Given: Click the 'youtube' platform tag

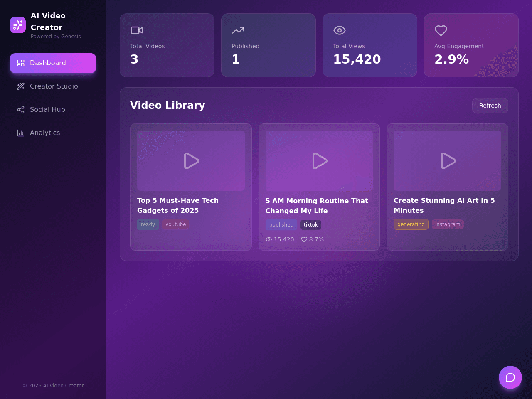Looking at the screenshot, I should click(176, 224).
